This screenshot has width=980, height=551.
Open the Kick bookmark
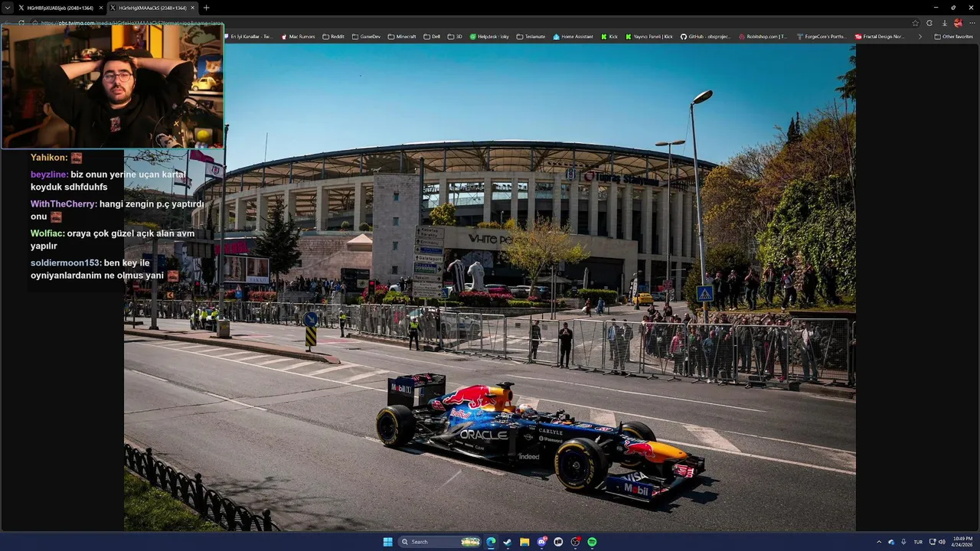[x=609, y=37]
